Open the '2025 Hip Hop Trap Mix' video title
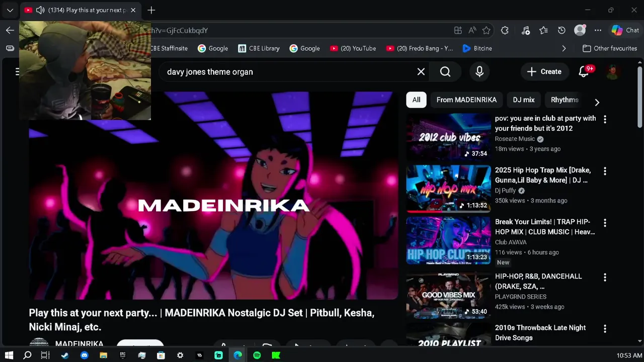644x362 pixels. pos(543,175)
